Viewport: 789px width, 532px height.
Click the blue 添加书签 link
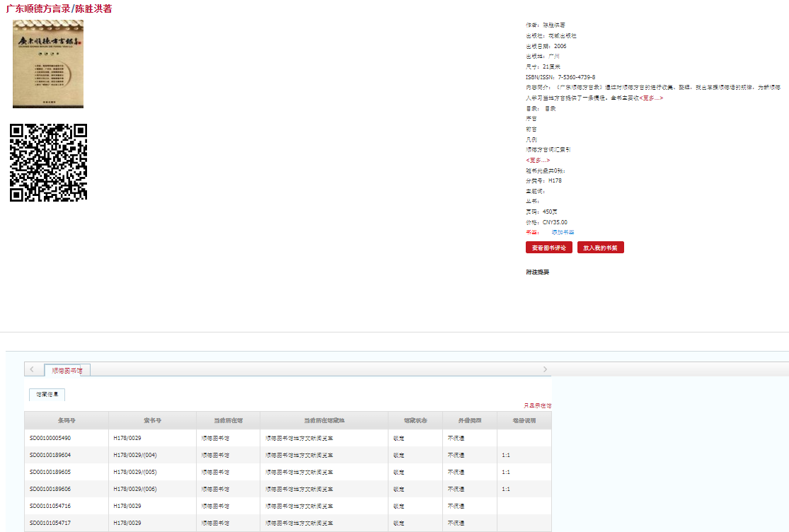coord(563,232)
